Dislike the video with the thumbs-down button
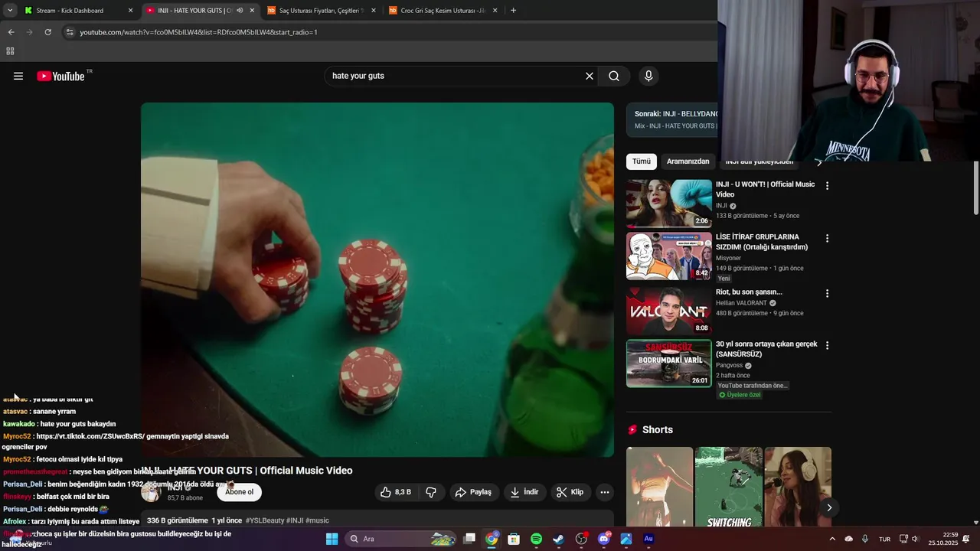Screen dimensions: 980x551 (431, 492)
